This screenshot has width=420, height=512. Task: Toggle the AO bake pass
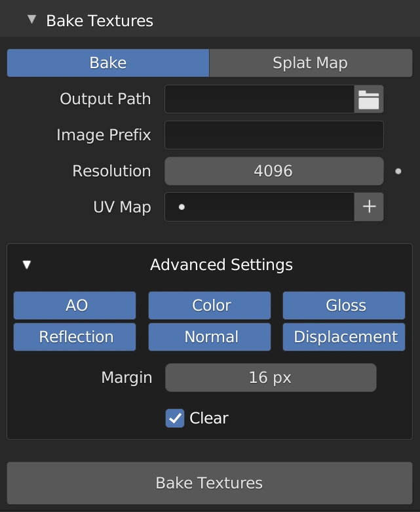click(x=75, y=305)
